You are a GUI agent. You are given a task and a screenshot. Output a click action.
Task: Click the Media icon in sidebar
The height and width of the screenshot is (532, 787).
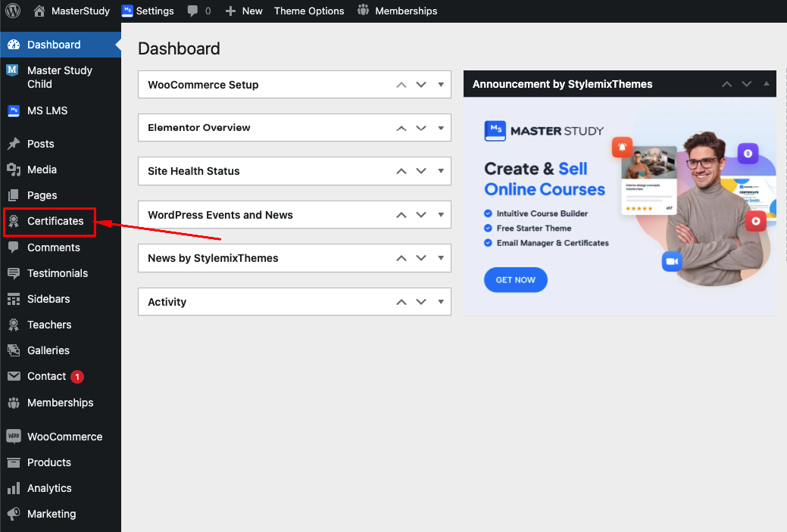(x=14, y=170)
